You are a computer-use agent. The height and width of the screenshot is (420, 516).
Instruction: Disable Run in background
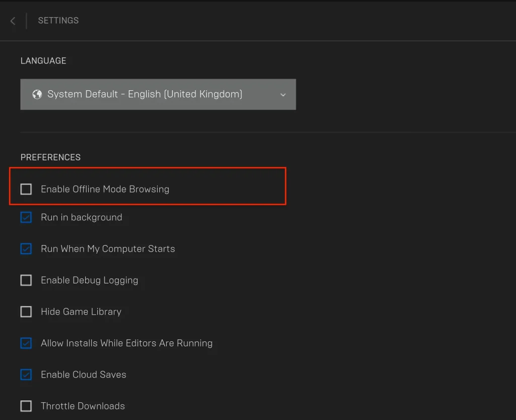(x=26, y=217)
